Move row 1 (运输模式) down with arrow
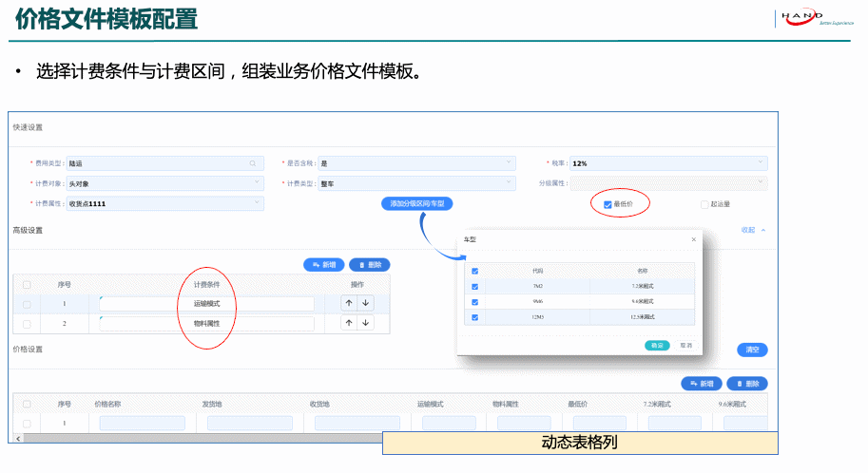 (365, 303)
